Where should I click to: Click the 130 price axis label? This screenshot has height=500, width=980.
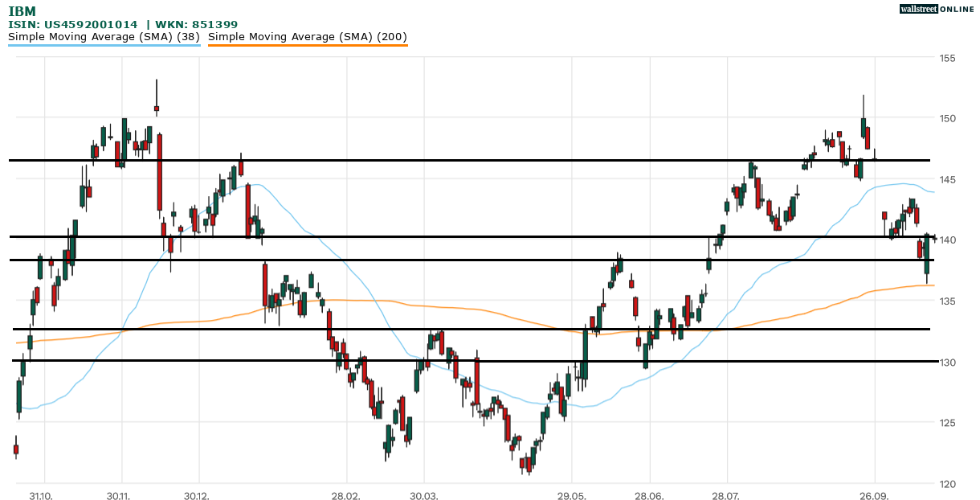[x=947, y=363]
